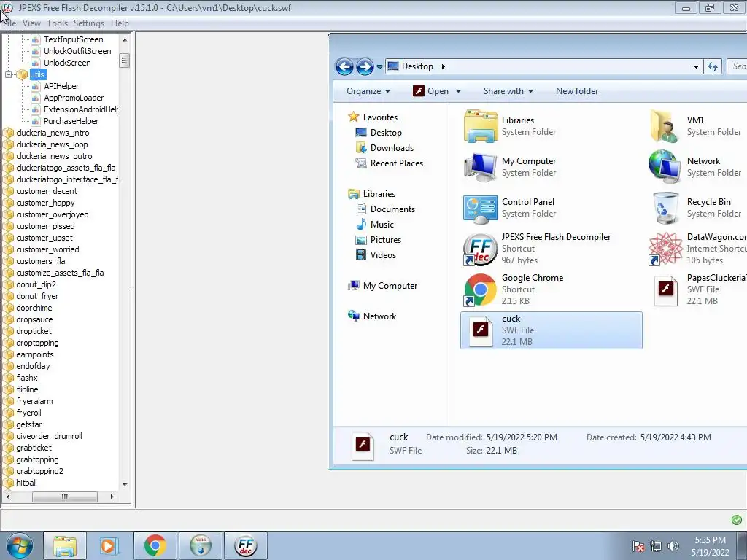This screenshot has width=747, height=560.
Task: Go to Desktop in Favorites
Action: (386, 133)
